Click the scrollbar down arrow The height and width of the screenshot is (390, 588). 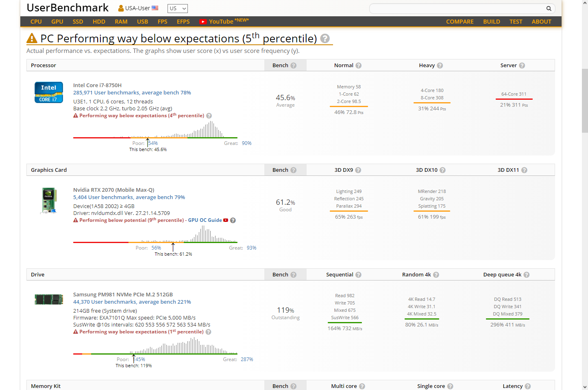tap(585, 387)
